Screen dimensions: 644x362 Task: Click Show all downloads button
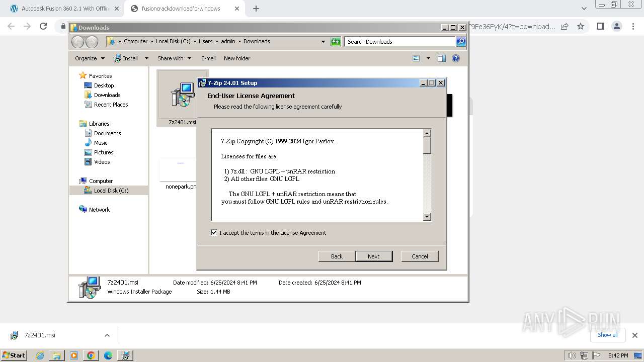(x=607, y=335)
